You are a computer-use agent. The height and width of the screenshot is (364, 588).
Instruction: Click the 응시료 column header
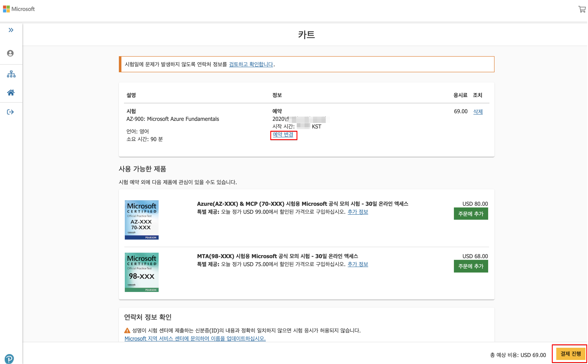[461, 95]
